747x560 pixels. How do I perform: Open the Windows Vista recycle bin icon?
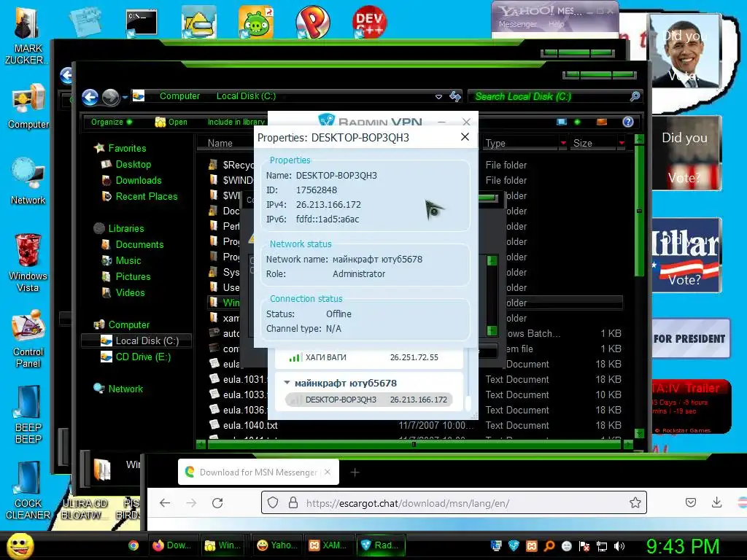pyautogui.click(x=28, y=262)
